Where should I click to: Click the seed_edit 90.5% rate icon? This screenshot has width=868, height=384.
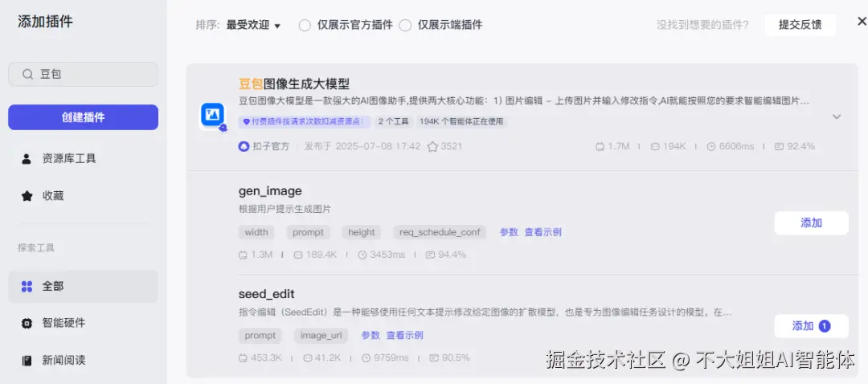(x=434, y=358)
